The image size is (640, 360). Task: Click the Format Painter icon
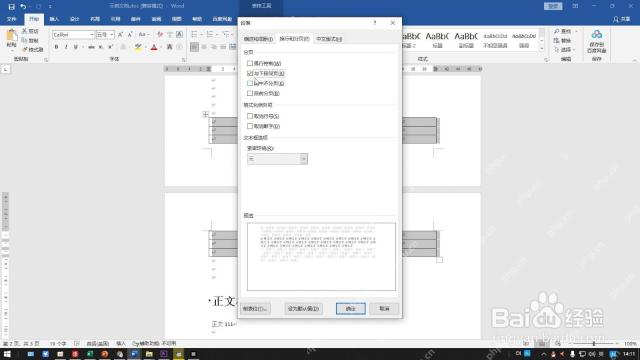coord(33,49)
